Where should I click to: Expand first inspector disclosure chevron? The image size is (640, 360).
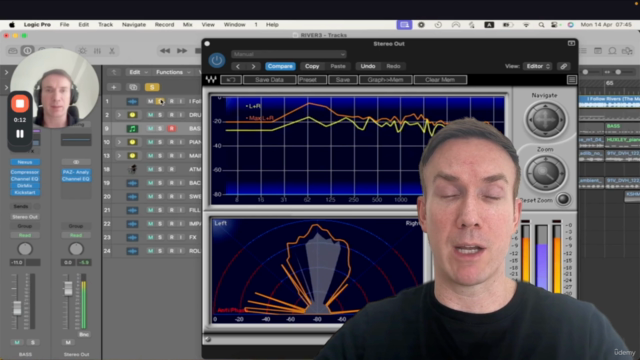6,72
